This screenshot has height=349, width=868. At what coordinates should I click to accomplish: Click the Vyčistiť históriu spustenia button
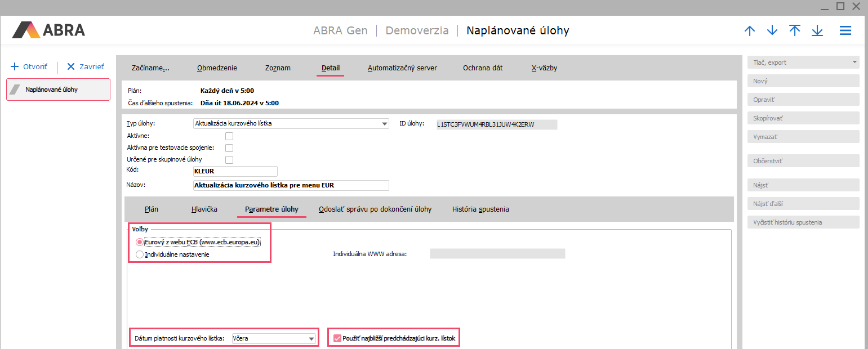point(803,222)
